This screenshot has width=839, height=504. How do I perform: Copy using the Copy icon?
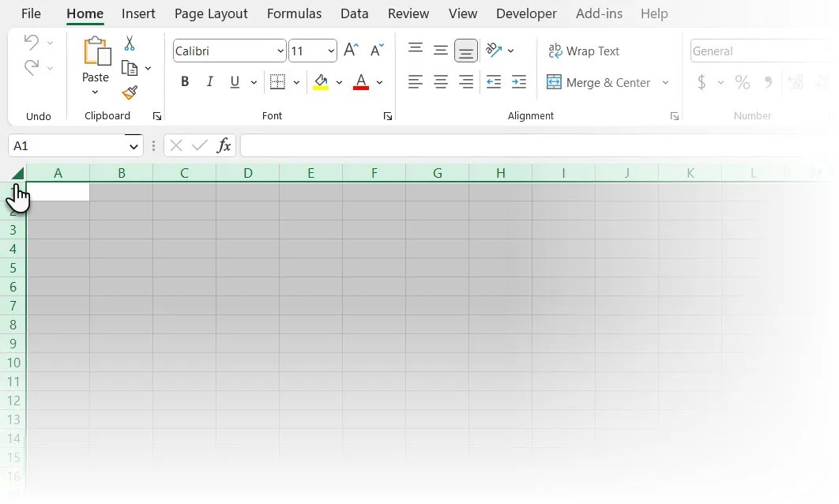(x=128, y=67)
